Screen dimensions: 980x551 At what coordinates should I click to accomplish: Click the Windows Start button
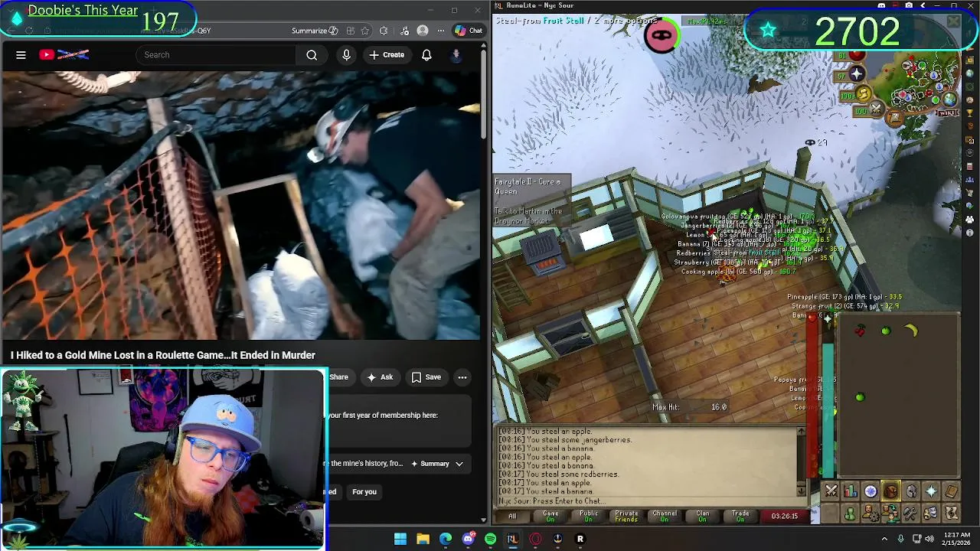400,539
